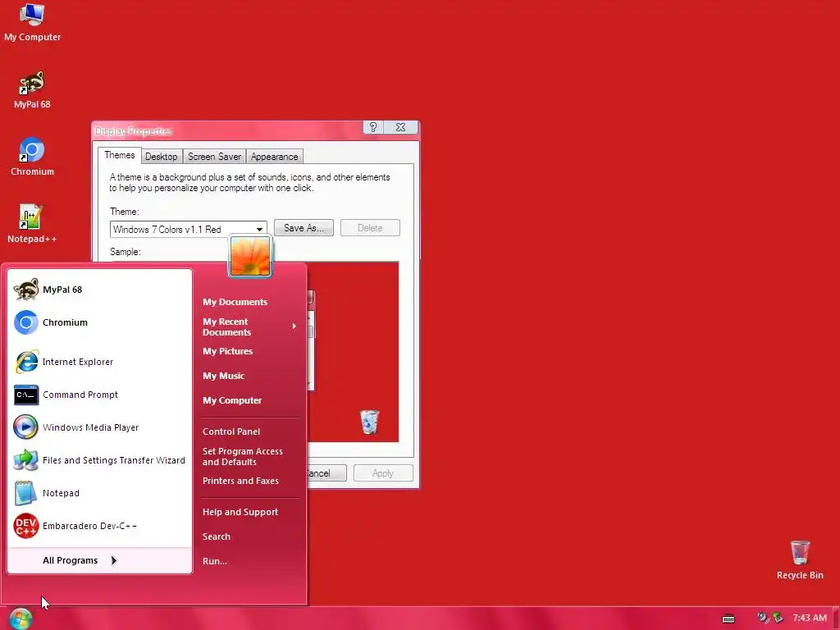This screenshot has height=630, width=840.
Task: Open Help and Support
Action: coord(240,512)
